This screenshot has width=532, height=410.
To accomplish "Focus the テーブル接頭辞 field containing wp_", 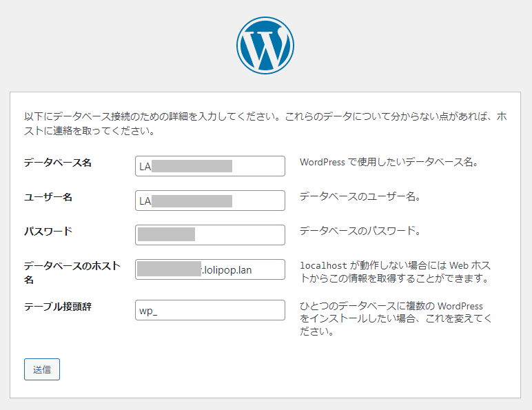I will coord(210,310).
